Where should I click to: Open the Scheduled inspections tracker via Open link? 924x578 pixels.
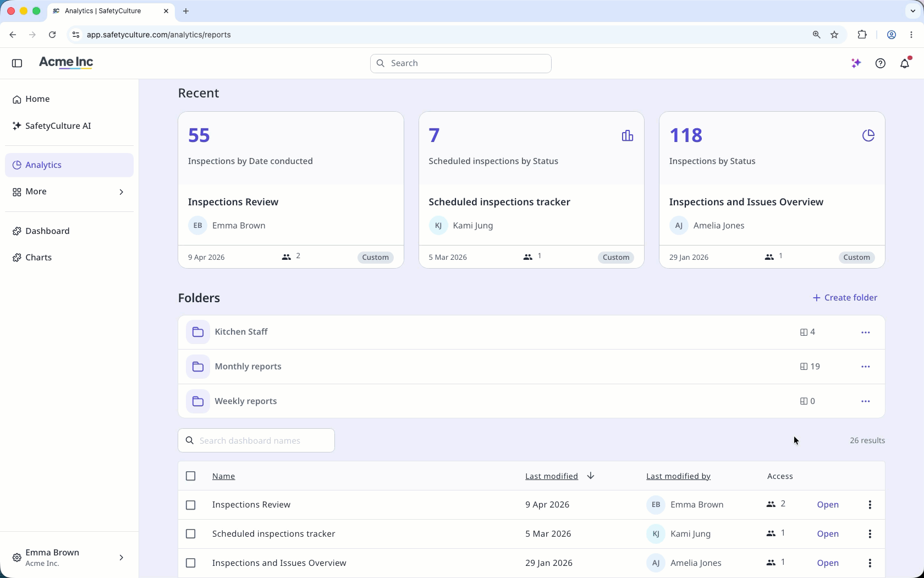[828, 534]
